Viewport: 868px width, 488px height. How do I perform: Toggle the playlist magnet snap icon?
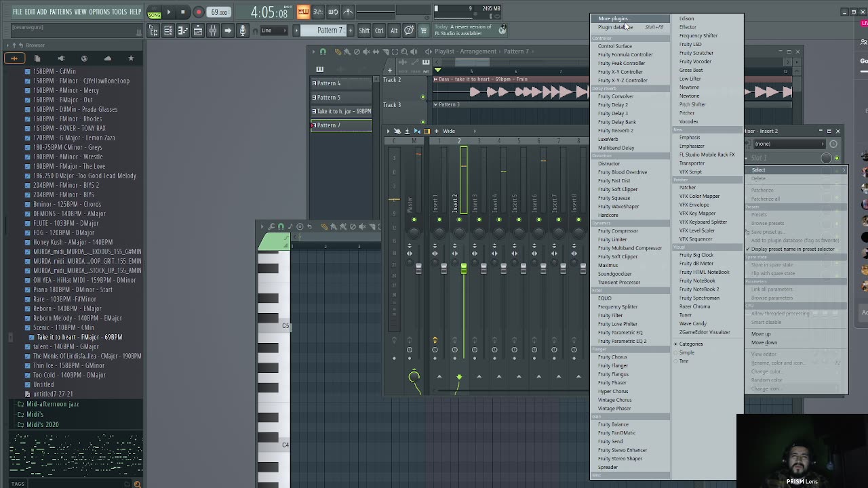tap(323, 52)
